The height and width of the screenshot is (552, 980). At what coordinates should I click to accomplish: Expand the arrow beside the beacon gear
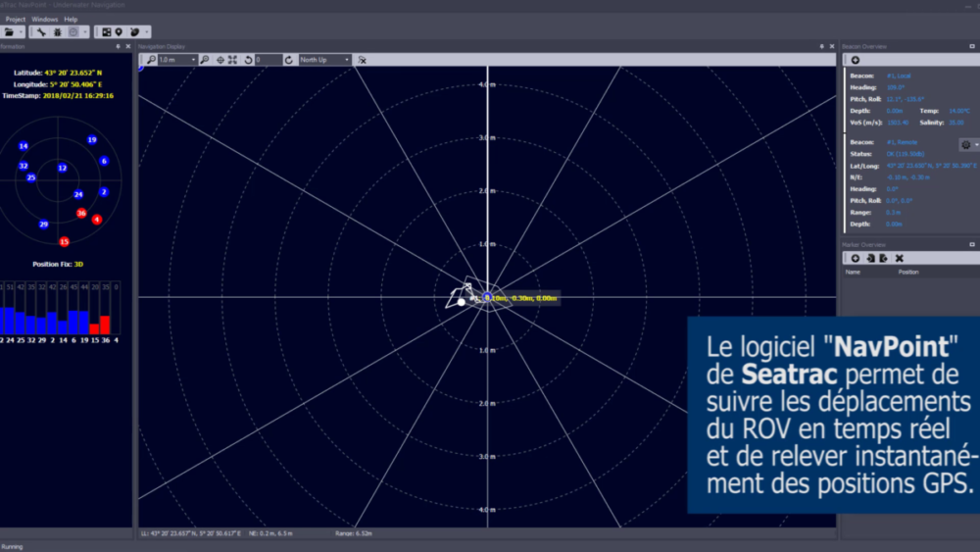(x=976, y=145)
